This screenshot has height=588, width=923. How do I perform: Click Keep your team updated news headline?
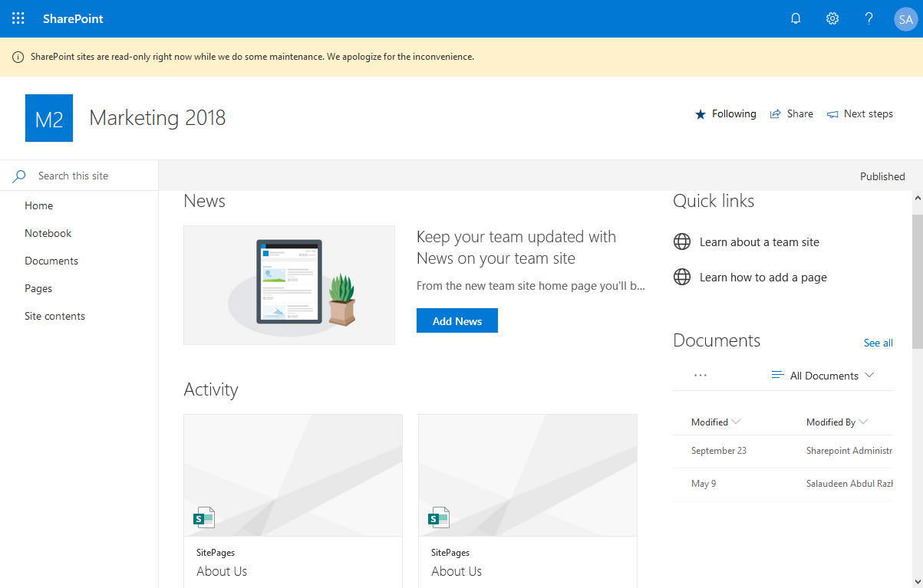pyautogui.click(x=516, y=248)
